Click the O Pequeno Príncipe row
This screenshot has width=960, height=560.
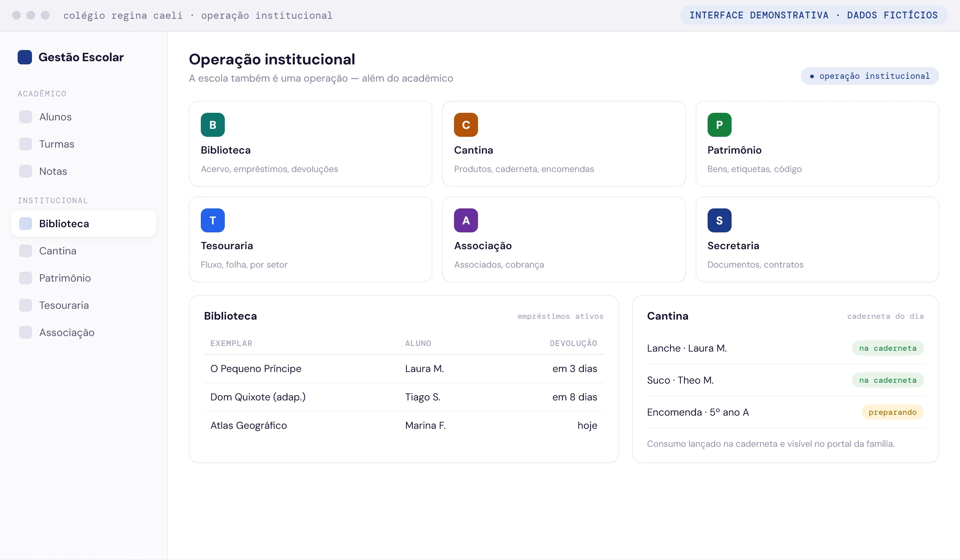[x=404, y=368]
